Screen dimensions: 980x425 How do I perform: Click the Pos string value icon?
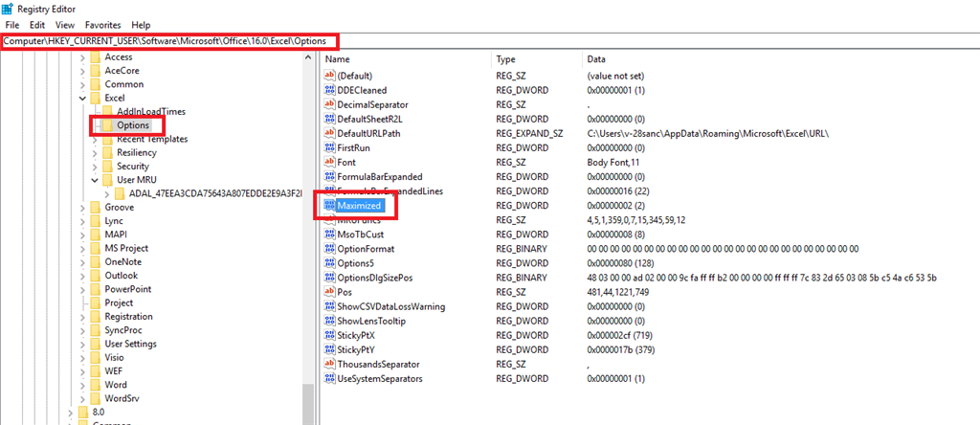[330, 292]
